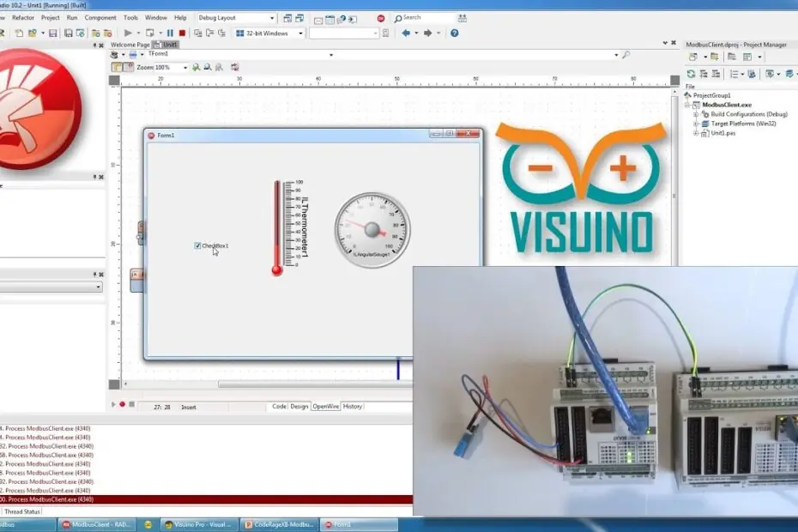Switch to Visuino Pro taskbar button
798x532 pixels.
(198, 524)
